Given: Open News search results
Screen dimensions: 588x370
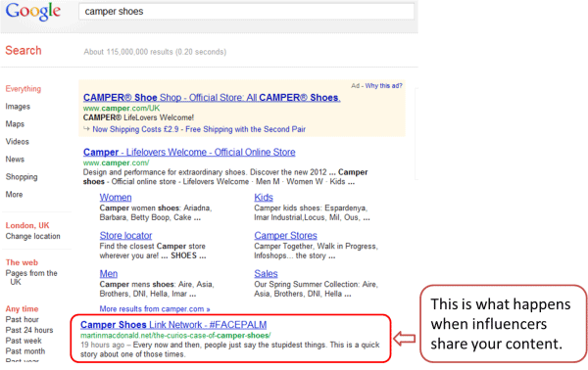Looking at the screenshot, I should (x=15, y=160).
